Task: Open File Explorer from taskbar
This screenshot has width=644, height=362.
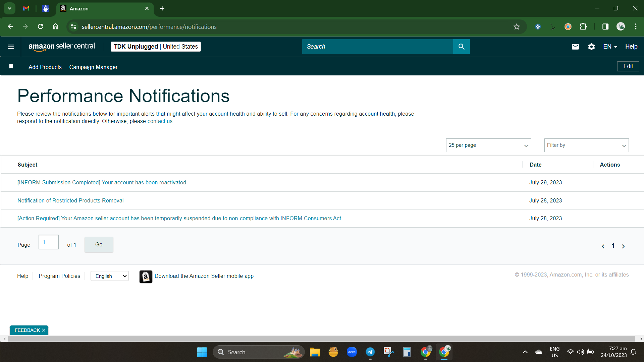Action: click(315, 352)
